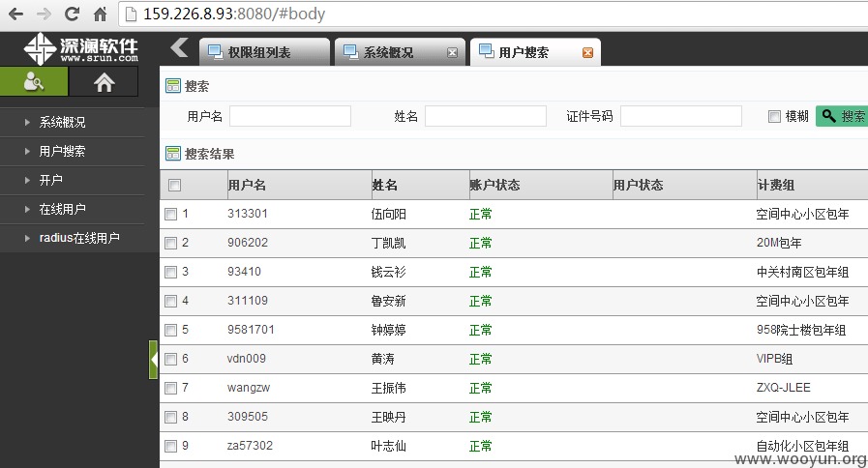The height and width of the screenshot is (468, 868).
Task: Focus the 证件号码 input field
Action: tap(681, 116)
